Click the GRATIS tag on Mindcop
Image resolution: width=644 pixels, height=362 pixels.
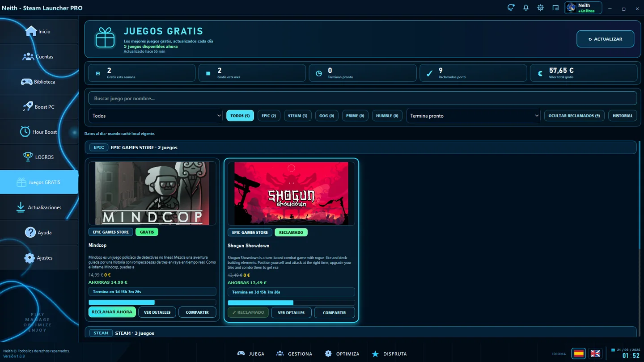(147, 232)
